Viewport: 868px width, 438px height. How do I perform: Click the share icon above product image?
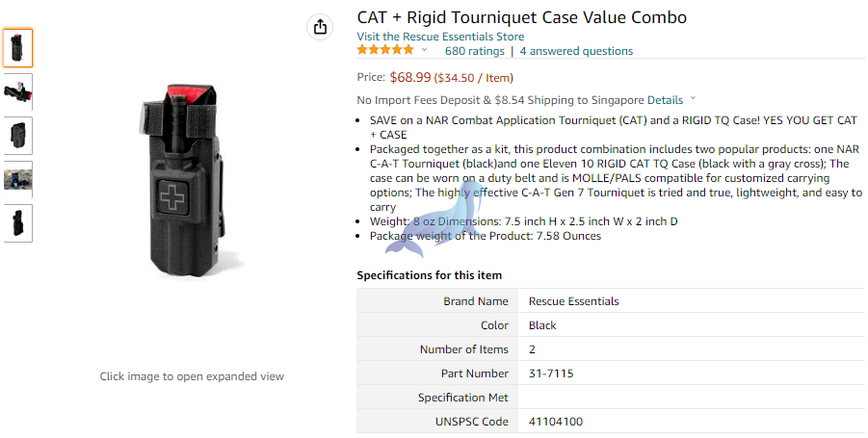tap(320, 27)
